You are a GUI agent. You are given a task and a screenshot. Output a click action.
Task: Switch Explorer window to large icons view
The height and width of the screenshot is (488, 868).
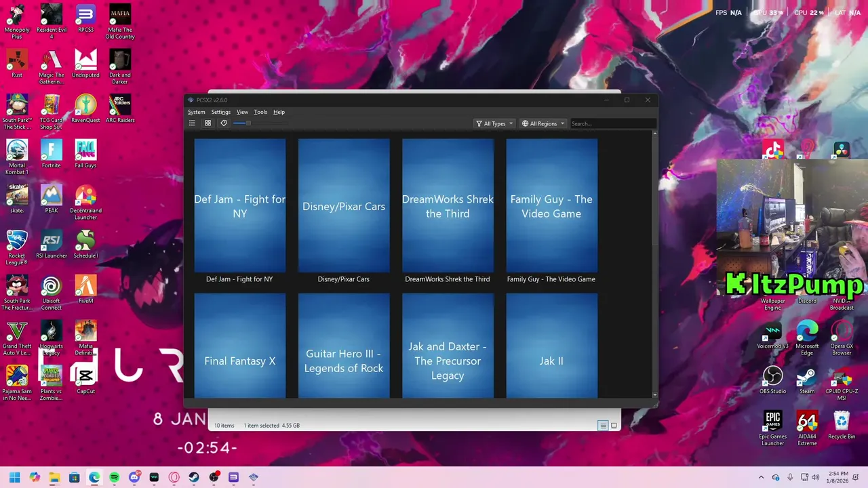(614, 426)
